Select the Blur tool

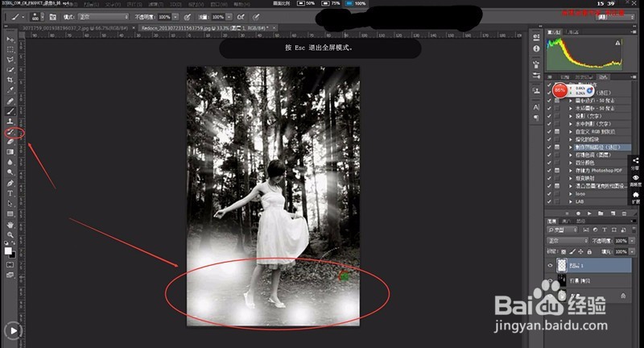point(10,162)
